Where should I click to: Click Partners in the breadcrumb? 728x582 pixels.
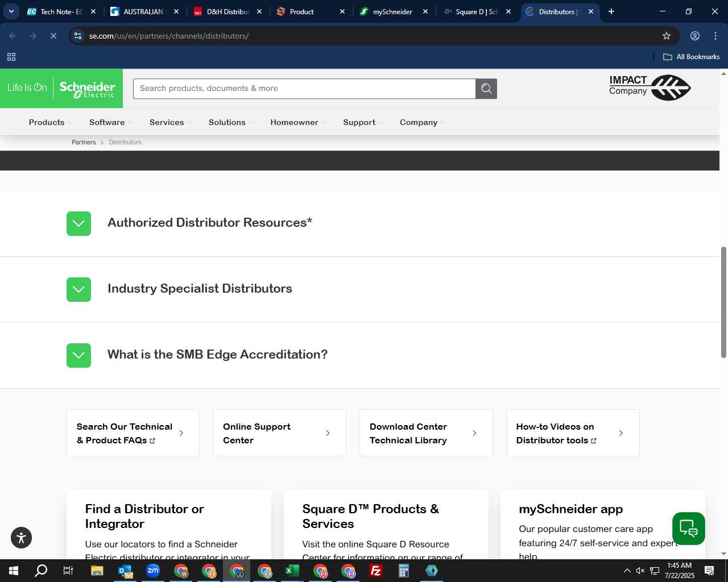(84, 142)
